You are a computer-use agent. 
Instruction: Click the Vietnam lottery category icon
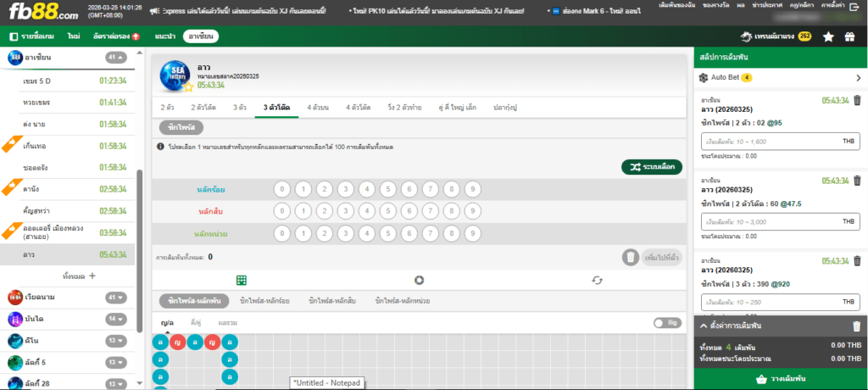pyautogui.click(x=15, y=298)
